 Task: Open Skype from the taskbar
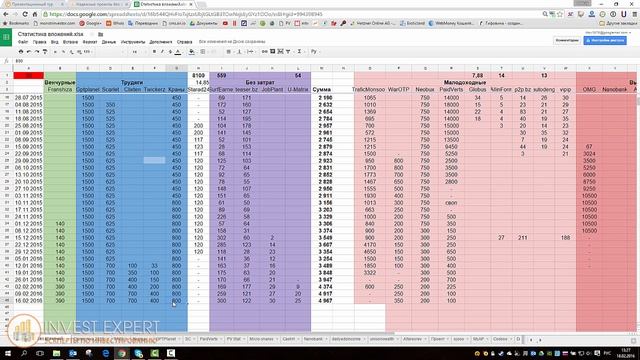pyautogui.click(x=138, y=353)
